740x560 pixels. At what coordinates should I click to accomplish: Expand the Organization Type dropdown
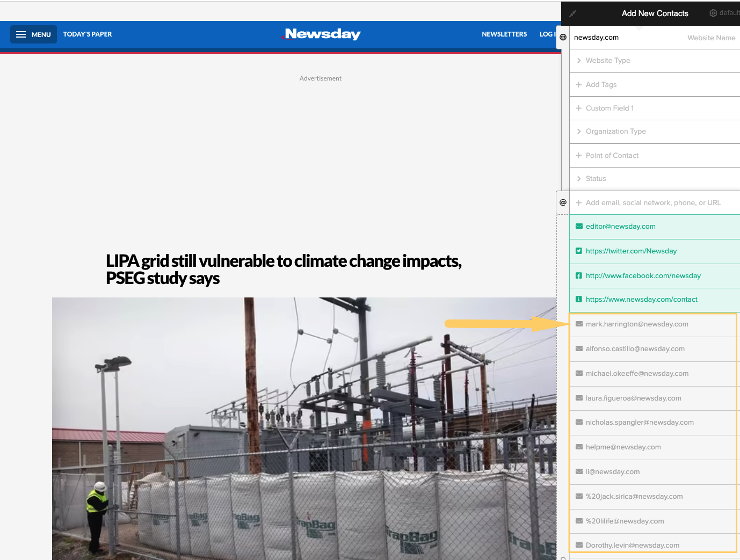point(615,132)
